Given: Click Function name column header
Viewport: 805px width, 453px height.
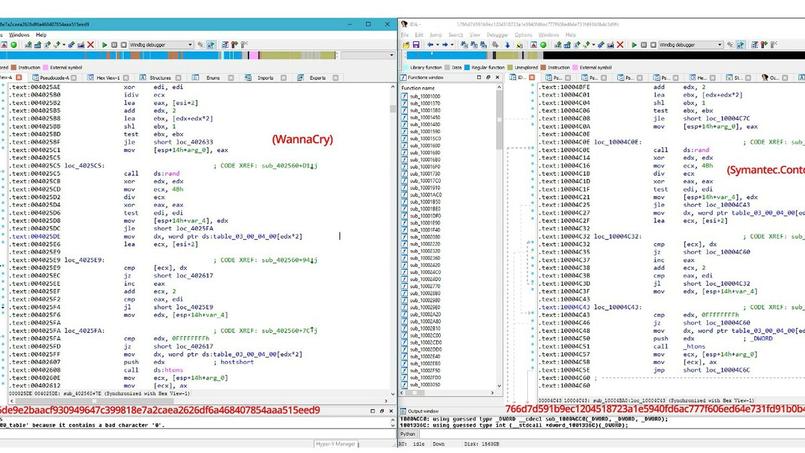Looking at the screenshot, I should 418,88.
